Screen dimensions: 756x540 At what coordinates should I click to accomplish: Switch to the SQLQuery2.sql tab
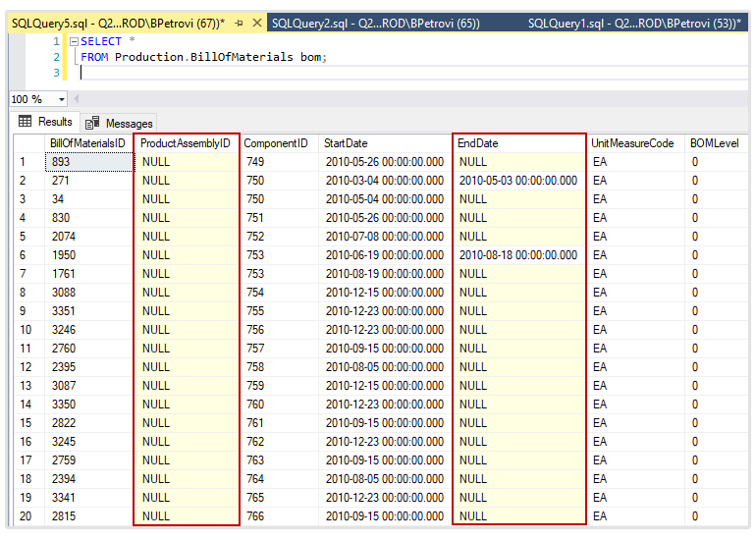click(376, 24)
